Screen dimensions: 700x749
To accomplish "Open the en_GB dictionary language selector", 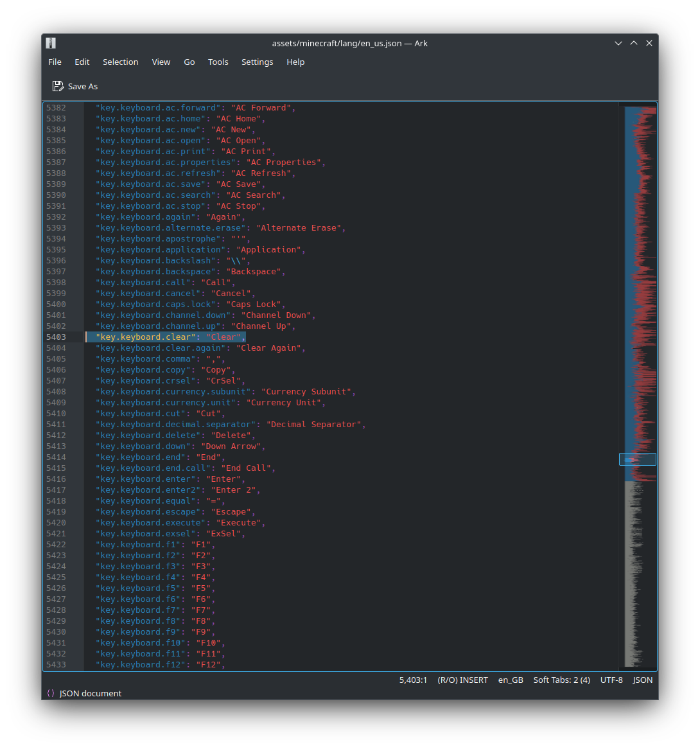I will [511, 680].
